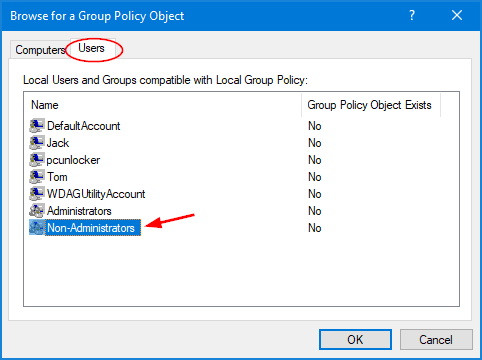Viewport: 482px width, 360px height.
Task: Open the Users tab
Action: tap(91, 48)
